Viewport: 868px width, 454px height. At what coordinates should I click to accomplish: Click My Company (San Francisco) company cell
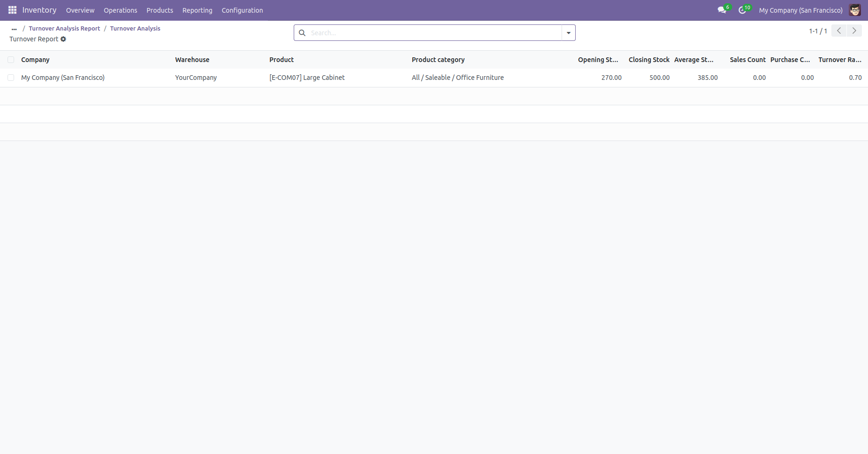[x=63, y=78]
